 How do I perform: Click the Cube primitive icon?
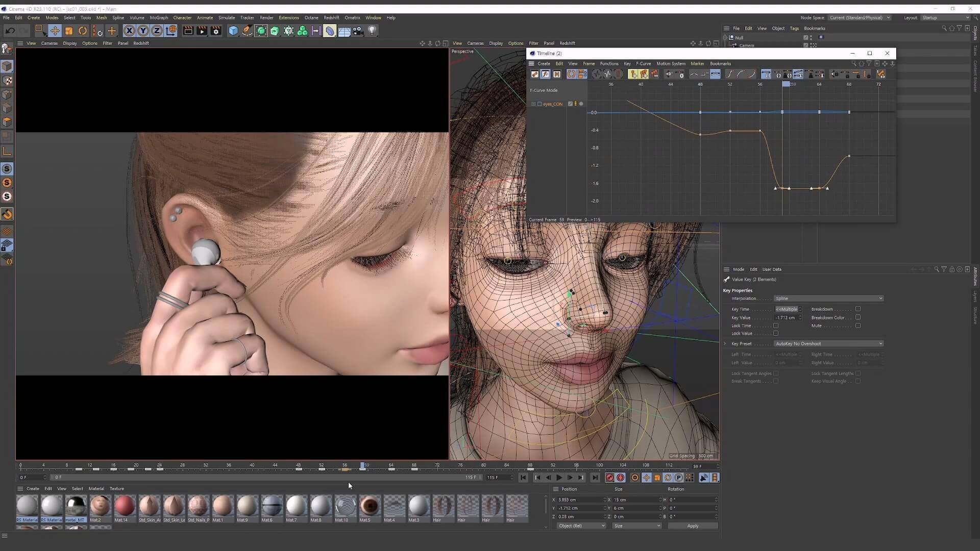click(233, 31)
